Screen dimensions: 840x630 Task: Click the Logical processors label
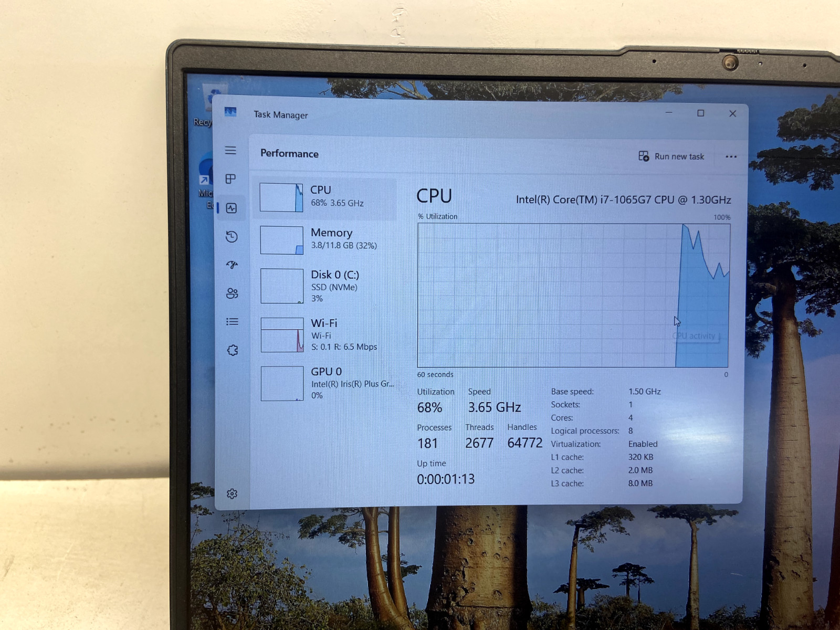pos(585,431)
